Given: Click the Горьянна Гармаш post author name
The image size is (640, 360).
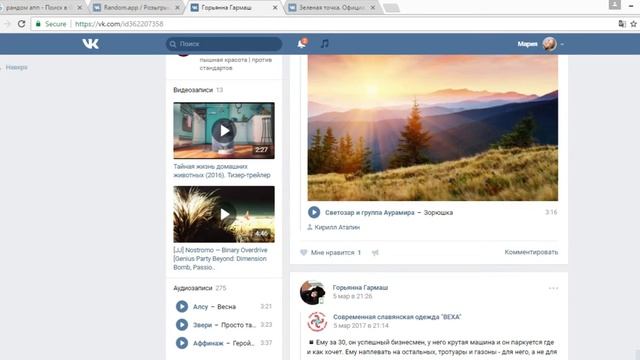Looking at the screenshot, I should coord(360,288).
